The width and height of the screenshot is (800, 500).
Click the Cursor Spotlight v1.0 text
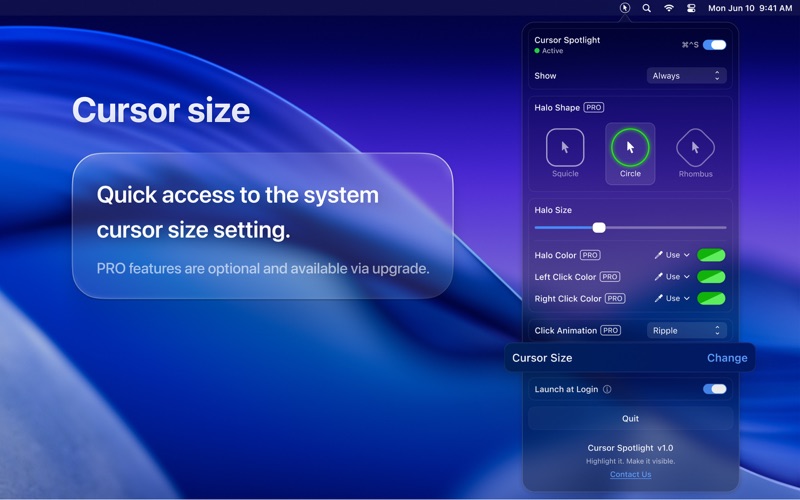coord(630,448)
